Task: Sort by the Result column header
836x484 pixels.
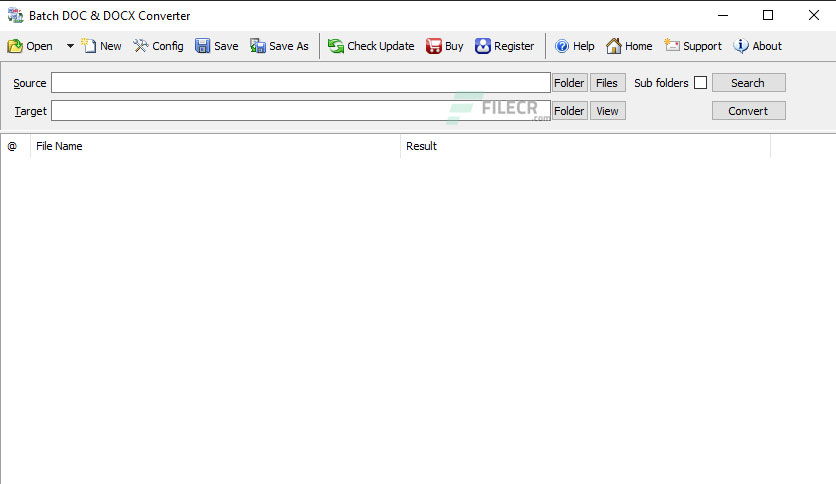Action: tap(585, 146)
